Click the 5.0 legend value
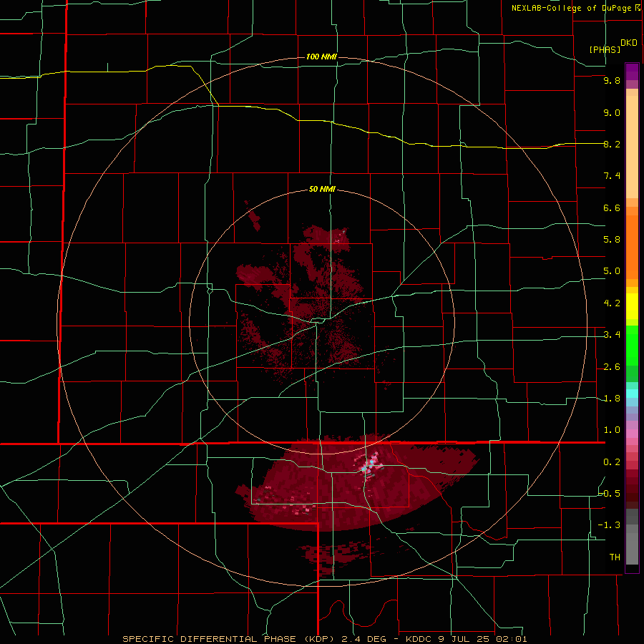Screen dimensions: 644x644 click(612, 271)
